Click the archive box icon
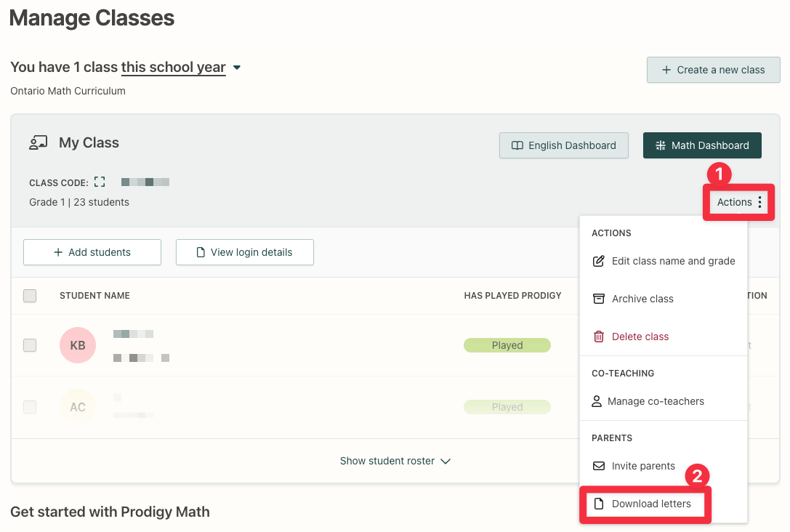 (599, 299)
